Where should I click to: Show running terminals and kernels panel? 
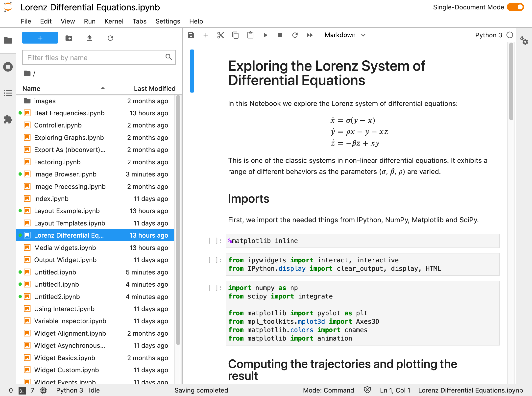tap(8, 67)
